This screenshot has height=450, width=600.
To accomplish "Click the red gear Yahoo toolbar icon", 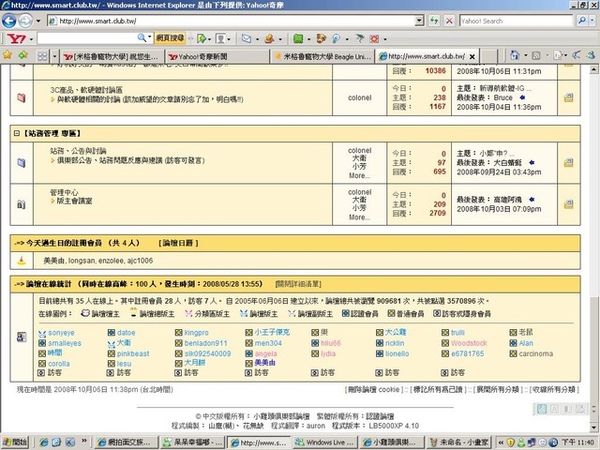I will pos(374,39).
